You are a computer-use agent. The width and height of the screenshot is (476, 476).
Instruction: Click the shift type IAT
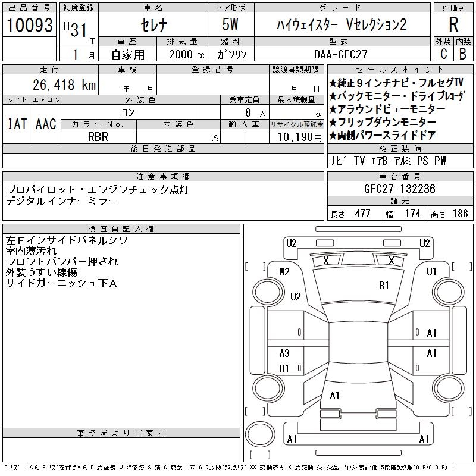[x=17, y=124]
